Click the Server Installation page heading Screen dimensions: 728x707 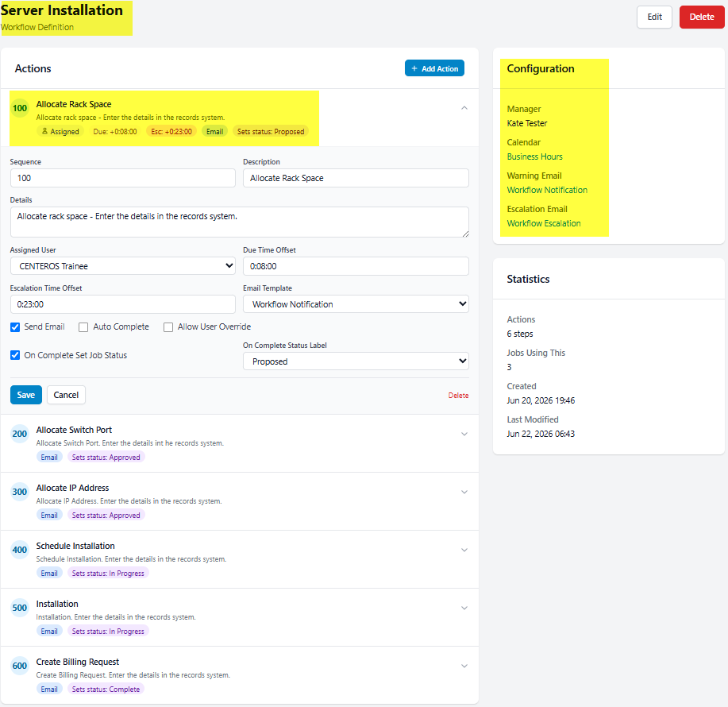coord(62,10)
